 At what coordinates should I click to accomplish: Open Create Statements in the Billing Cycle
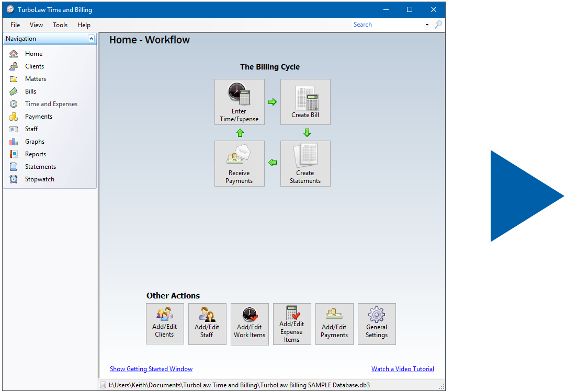tap(305, 164)
